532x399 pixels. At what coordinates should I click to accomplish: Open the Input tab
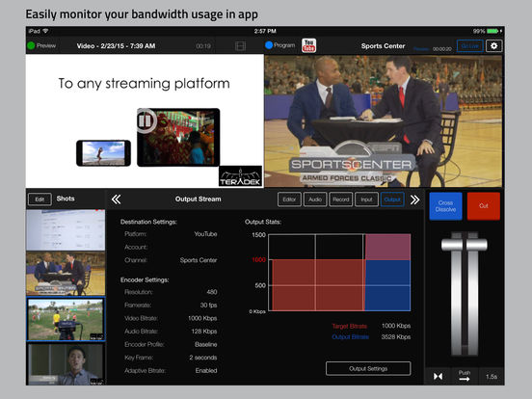366,199
